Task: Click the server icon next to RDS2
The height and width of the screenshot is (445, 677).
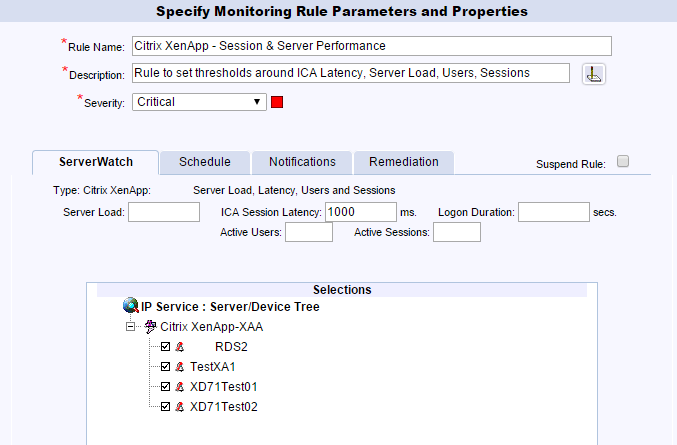Action: [180, 347]
